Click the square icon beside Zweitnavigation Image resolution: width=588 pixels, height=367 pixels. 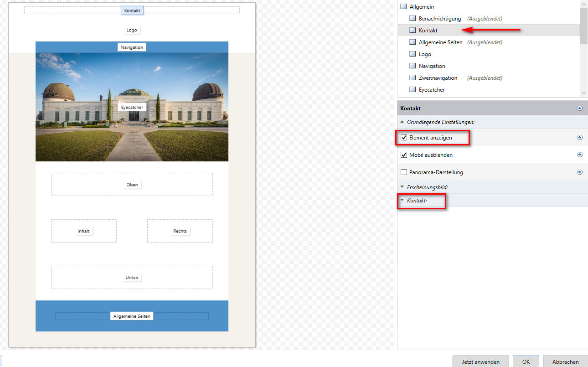pos(413,78)
